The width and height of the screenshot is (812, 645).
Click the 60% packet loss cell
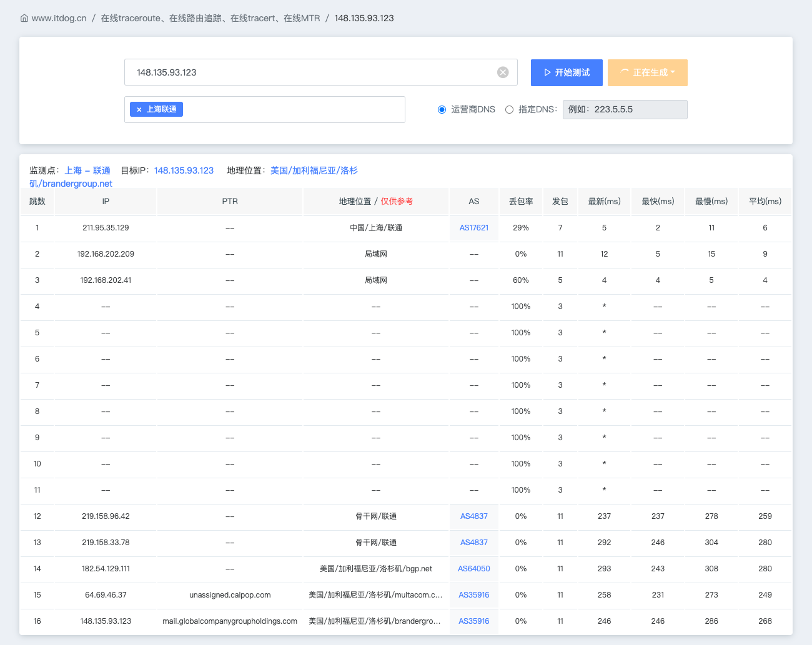coord(521,280)
